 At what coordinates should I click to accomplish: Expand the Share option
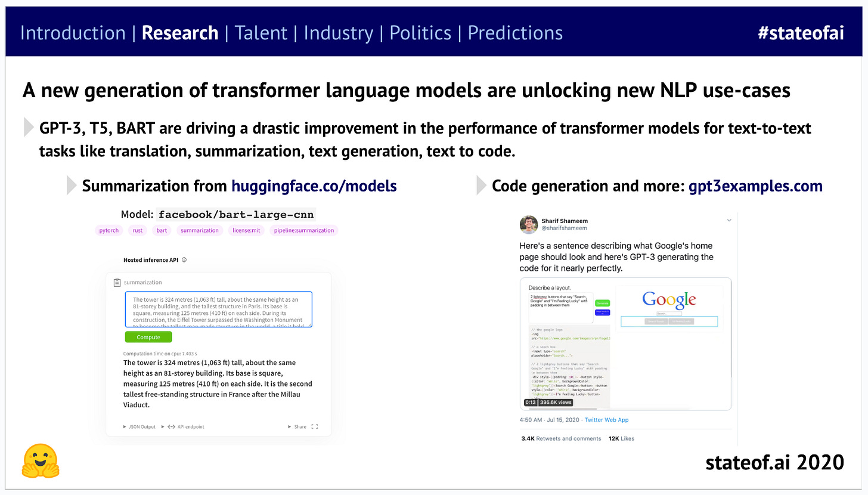(297, 426)
